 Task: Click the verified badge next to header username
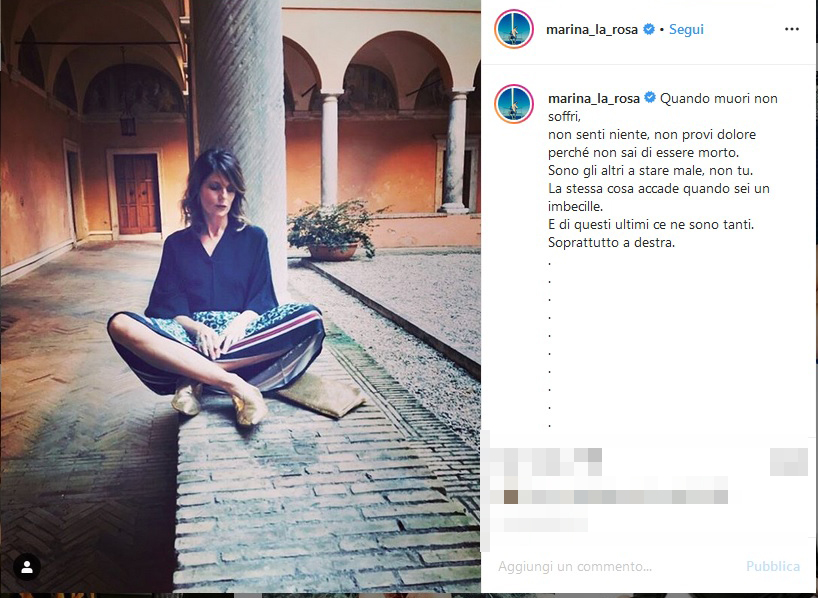pos(648,29)
